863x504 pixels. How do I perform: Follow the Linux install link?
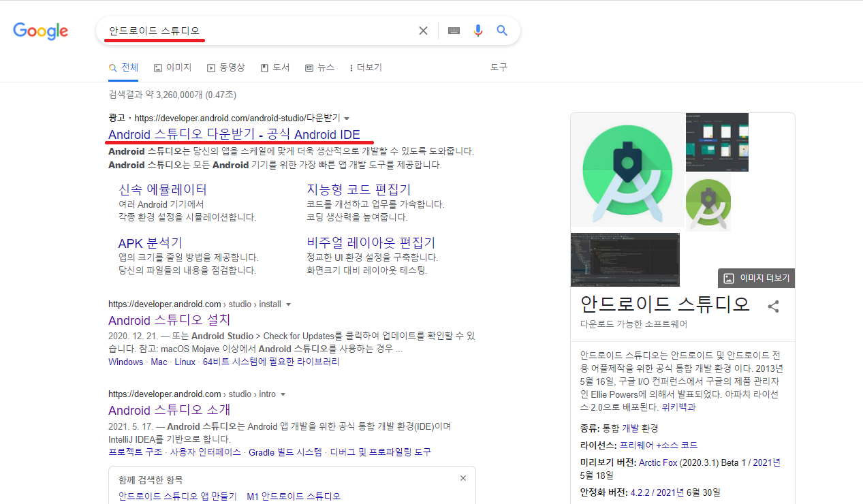point(185,362)
